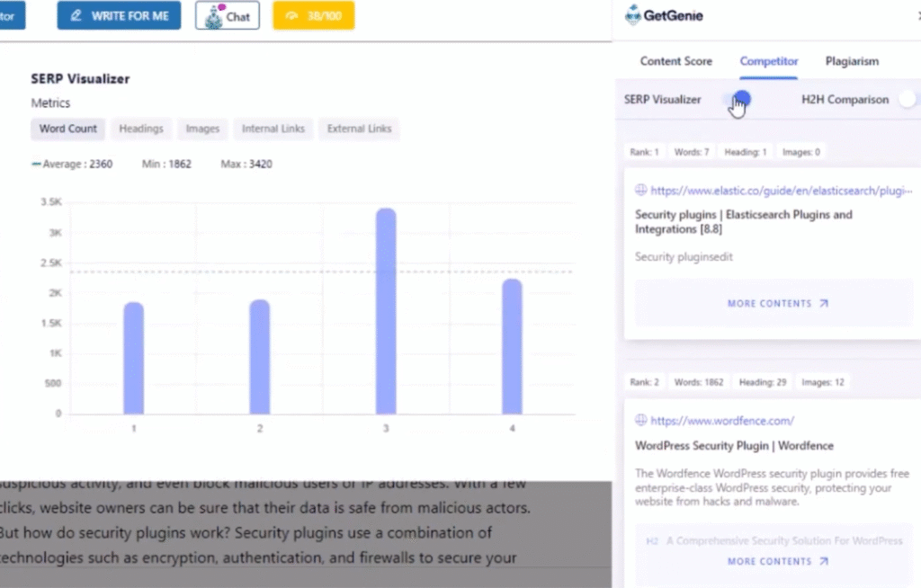Enable the H2H Comparison toggle
This screenshot has width=921, height=588.
(x=908, y=99)
